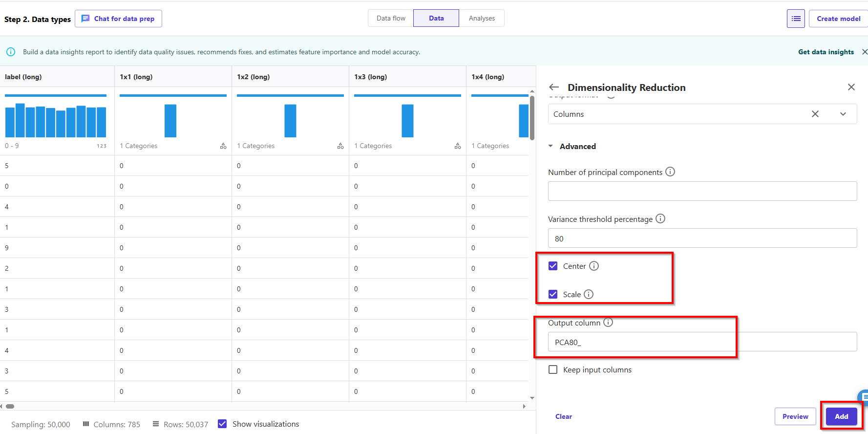
Task: Click the info icon next to Center
Action: tap(594, 266)
